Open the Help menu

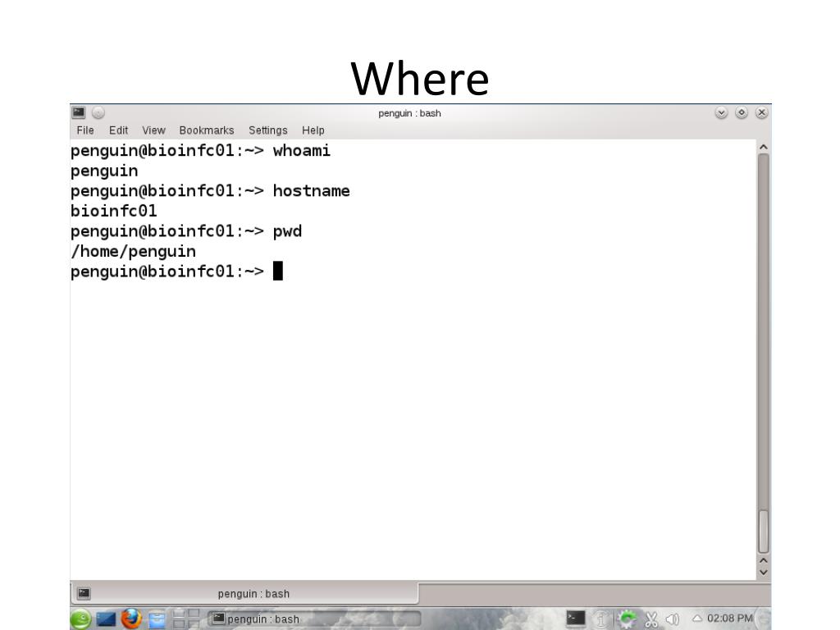(x=313, y=130)
